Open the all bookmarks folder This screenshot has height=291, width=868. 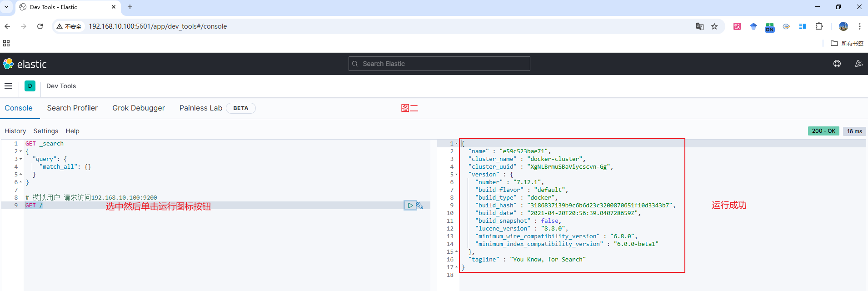coord(847,43)
